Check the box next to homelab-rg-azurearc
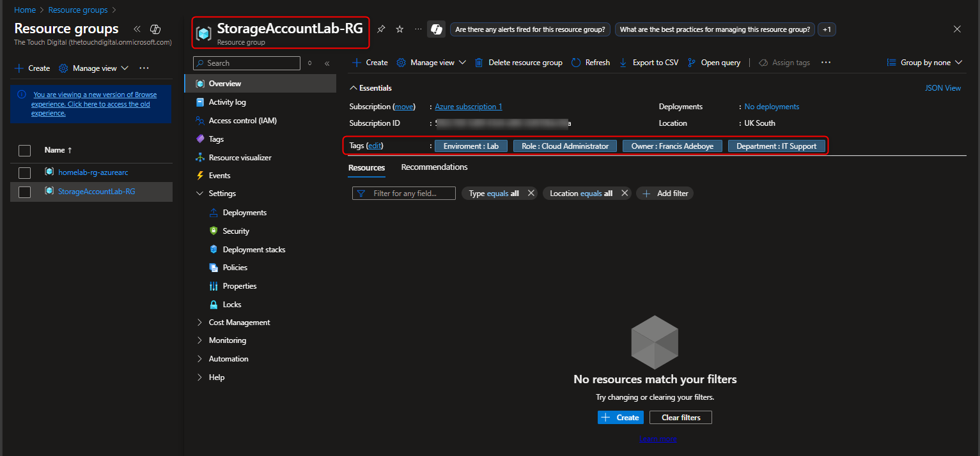Viewport: 980px width, 456px height. pos(24,172)
